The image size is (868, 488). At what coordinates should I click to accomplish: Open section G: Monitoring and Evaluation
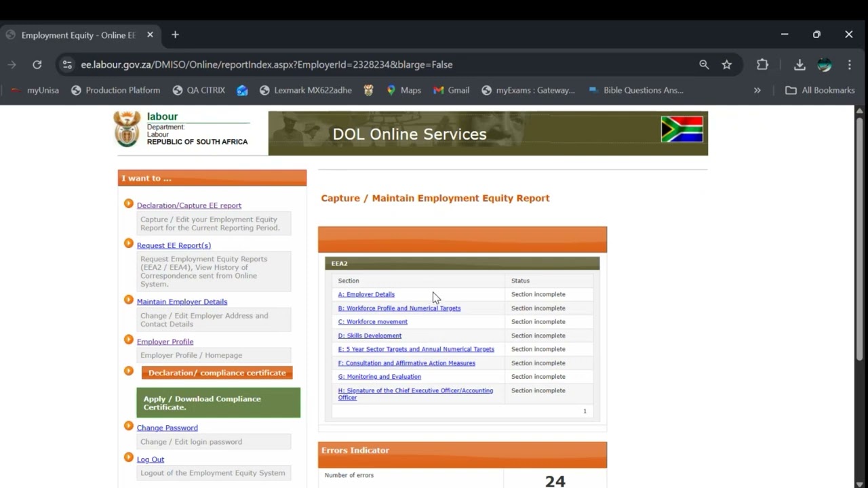[380, 377]
